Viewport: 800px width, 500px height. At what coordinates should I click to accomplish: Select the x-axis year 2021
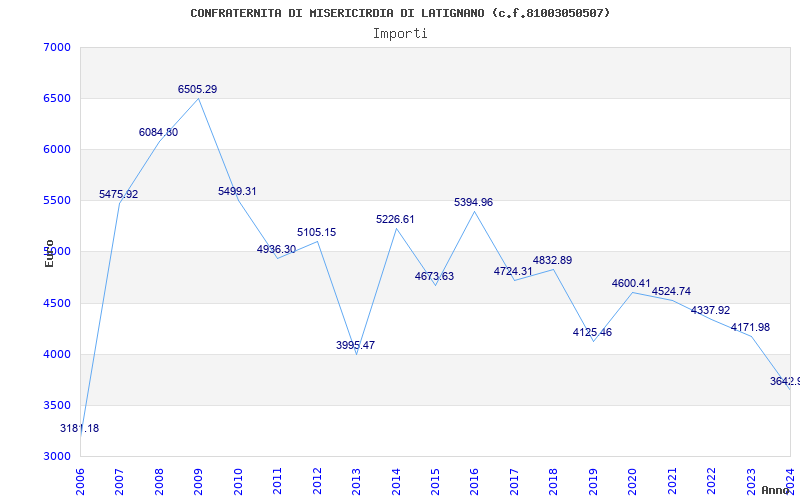672,481
